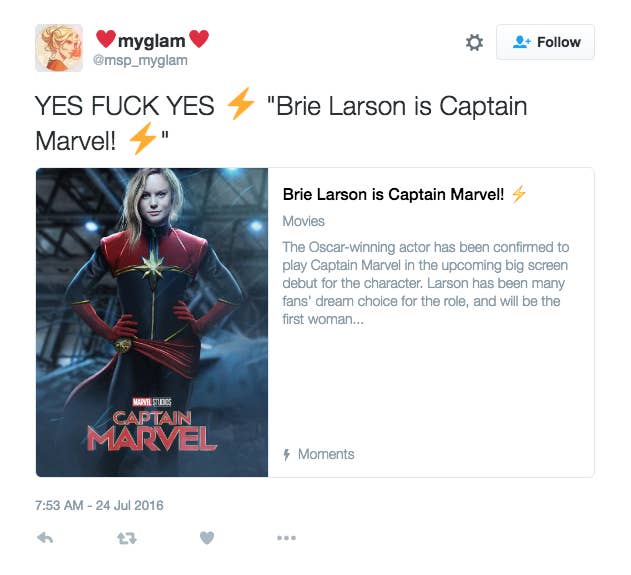Viewport: 631px width, 575px height.
Task: Open the more options ellipsis
Action: 287,538
